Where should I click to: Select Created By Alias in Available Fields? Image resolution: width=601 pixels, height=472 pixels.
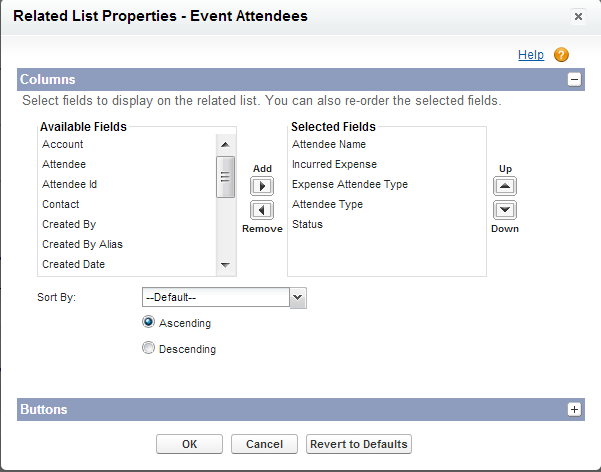pyautogui.click(x=82, y=244)
